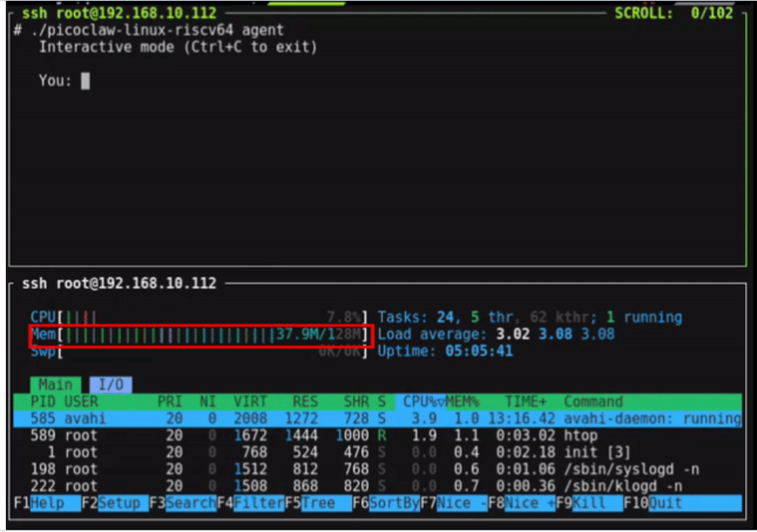Click the SCROLL: 0/102 indicator
Viewport: 757px width, 532px height.
point(674,13)
